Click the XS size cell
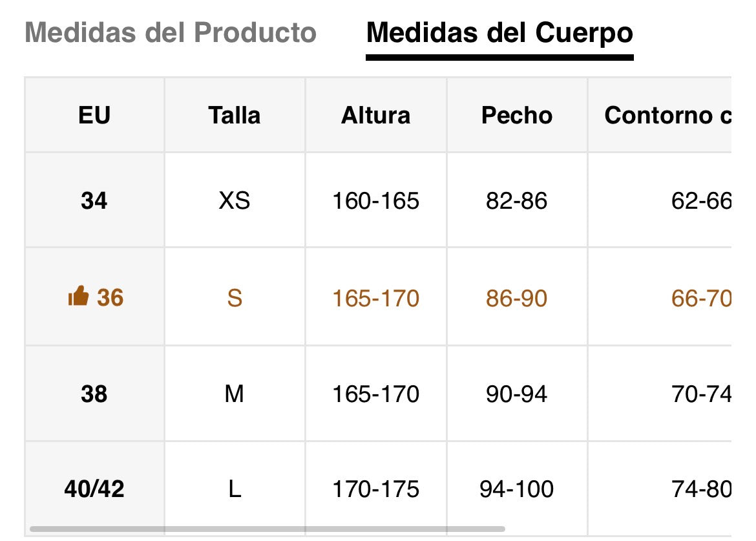The image size is (756, 541). click(235, 201)
